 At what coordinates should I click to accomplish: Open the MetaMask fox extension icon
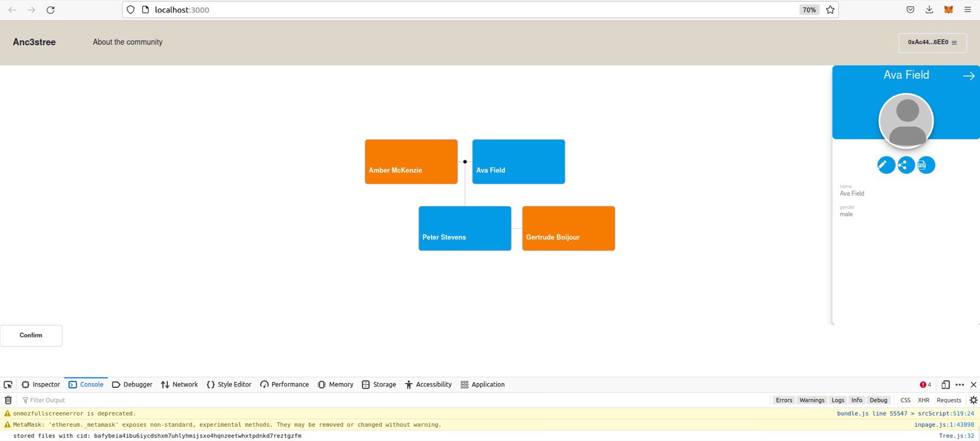948,10
